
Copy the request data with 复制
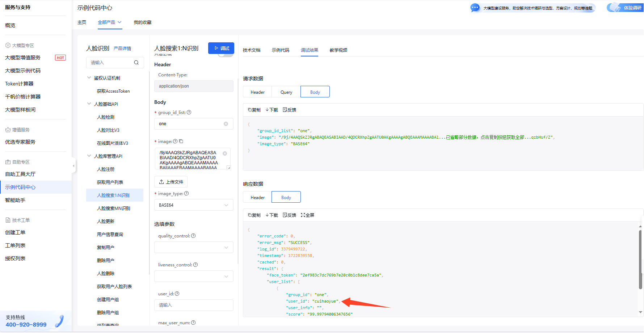(x=254, y=110)
